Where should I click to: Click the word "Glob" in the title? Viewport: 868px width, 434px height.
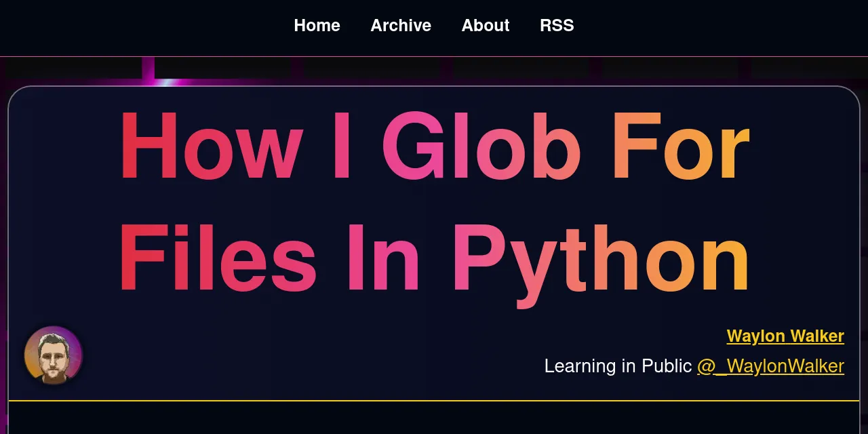[481, 147]
